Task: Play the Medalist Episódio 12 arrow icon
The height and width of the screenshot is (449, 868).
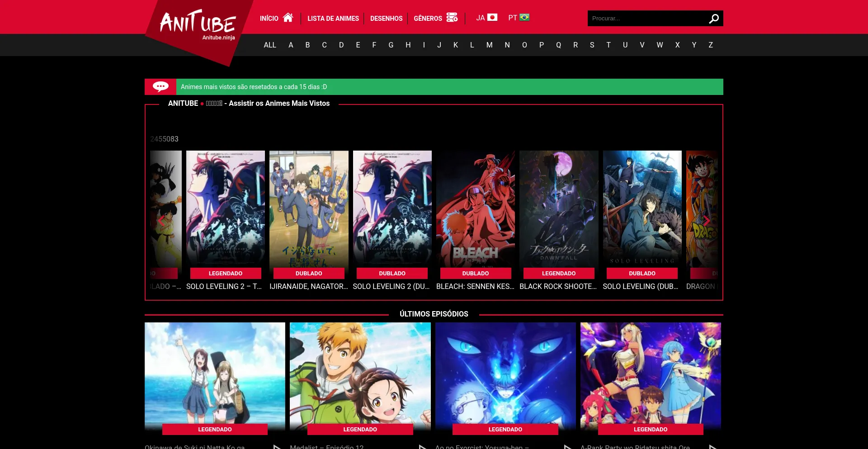Action: [422, 446]
